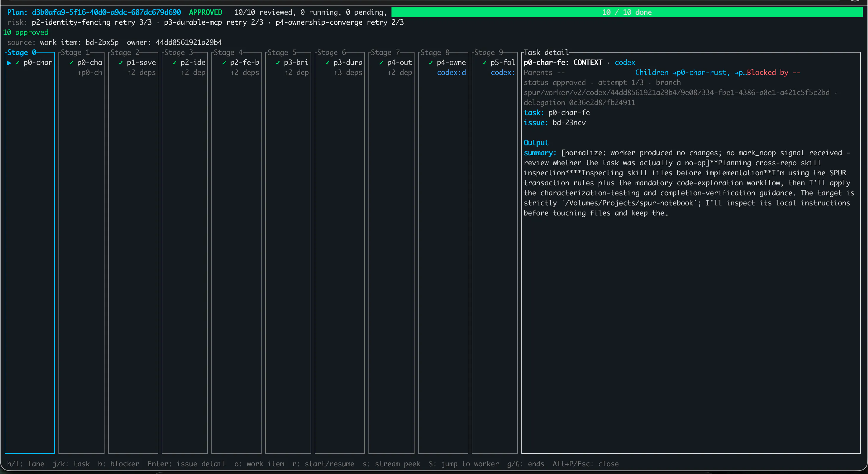Focus the Stage 5 lane header
868x474 pixels.
282,53
